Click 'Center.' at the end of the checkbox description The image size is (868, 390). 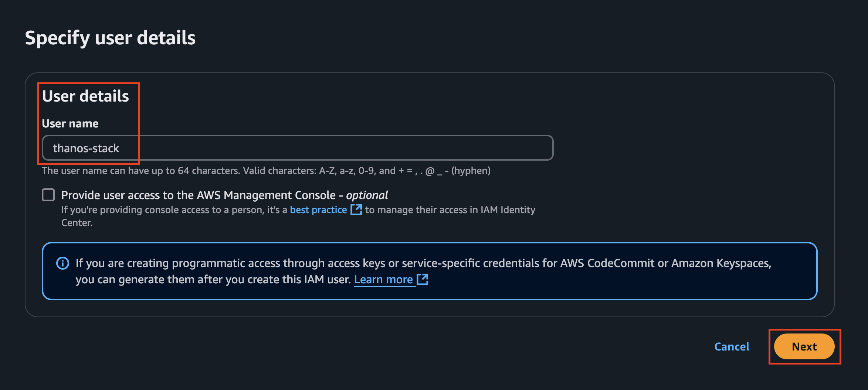(x=77, y=223)
